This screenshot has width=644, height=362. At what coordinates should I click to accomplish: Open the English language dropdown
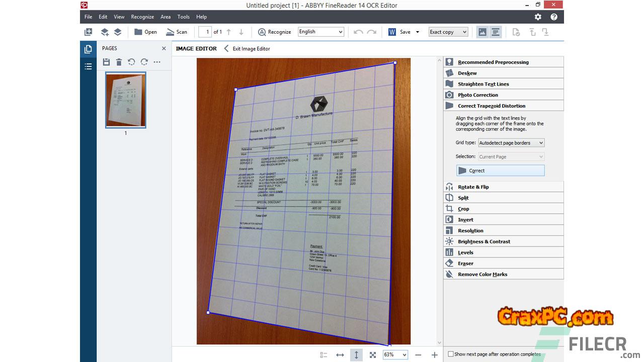(x=321, y=32)
